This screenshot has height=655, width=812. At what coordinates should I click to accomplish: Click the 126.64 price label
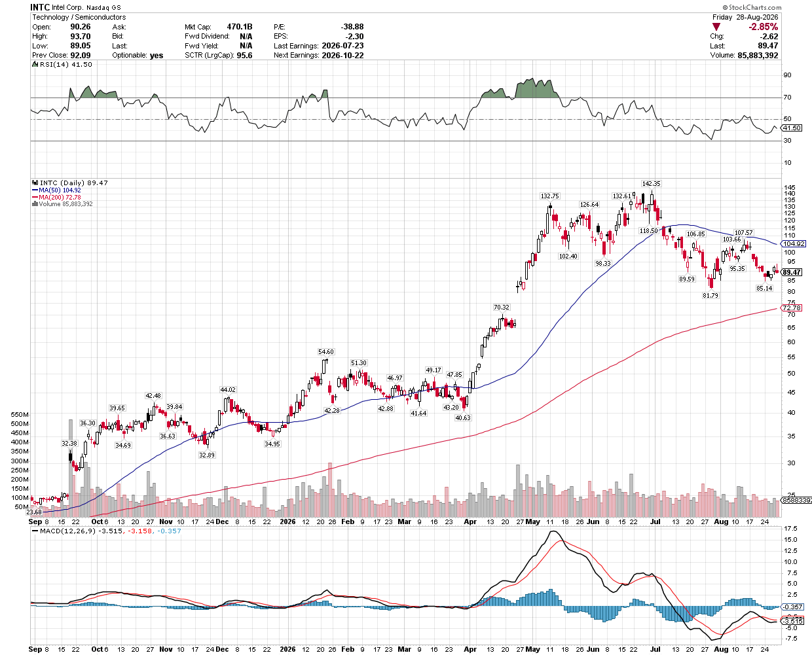[x=589, y=205]
